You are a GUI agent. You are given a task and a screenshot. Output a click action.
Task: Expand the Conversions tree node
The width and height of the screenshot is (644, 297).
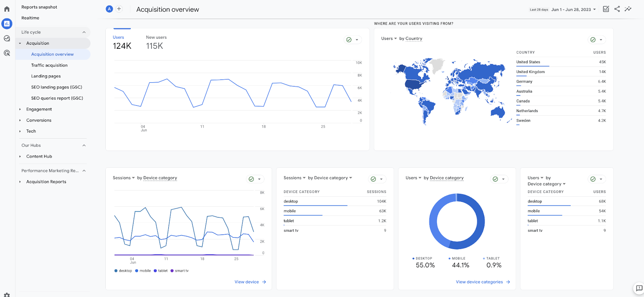[20, 120]
